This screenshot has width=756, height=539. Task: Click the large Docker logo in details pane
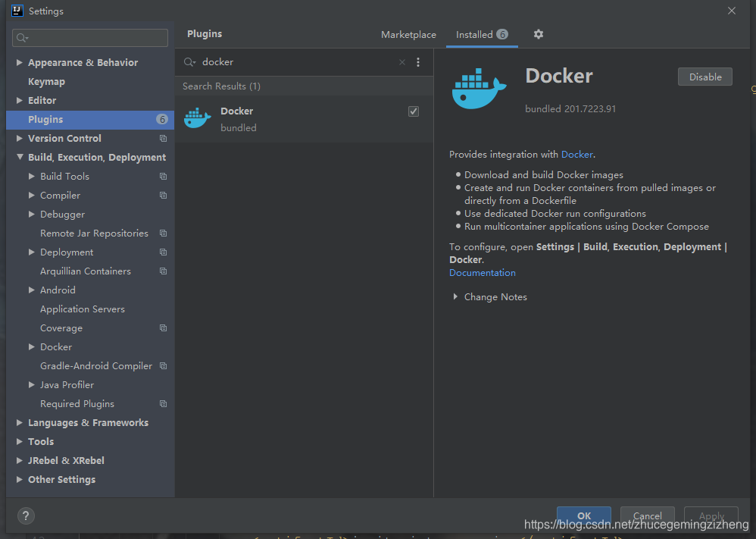point(479,89)
